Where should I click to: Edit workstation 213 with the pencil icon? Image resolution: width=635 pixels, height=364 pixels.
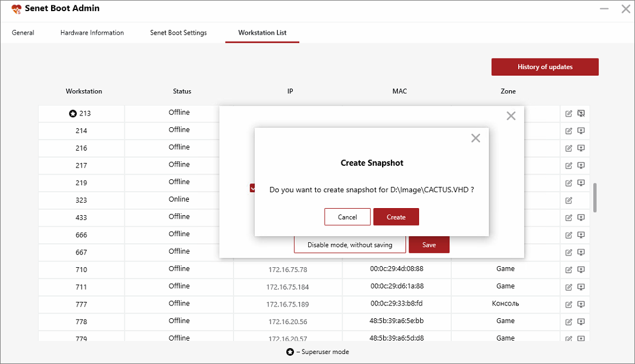click(568, 113)
